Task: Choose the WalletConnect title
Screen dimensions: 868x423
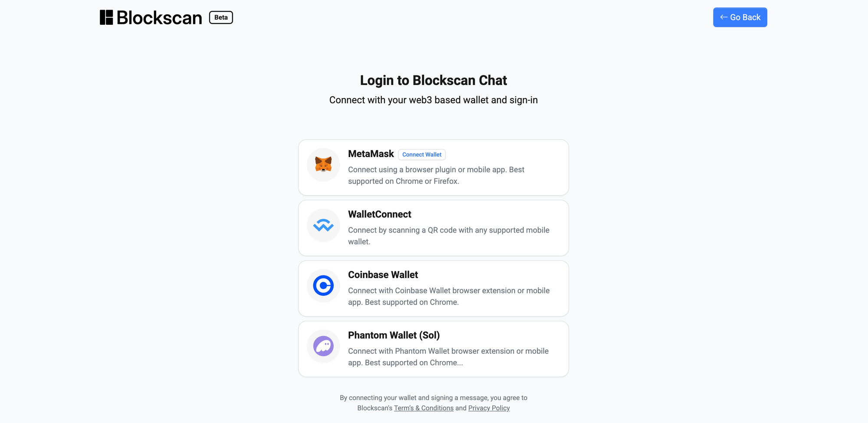Action: [x=379, y=214]
